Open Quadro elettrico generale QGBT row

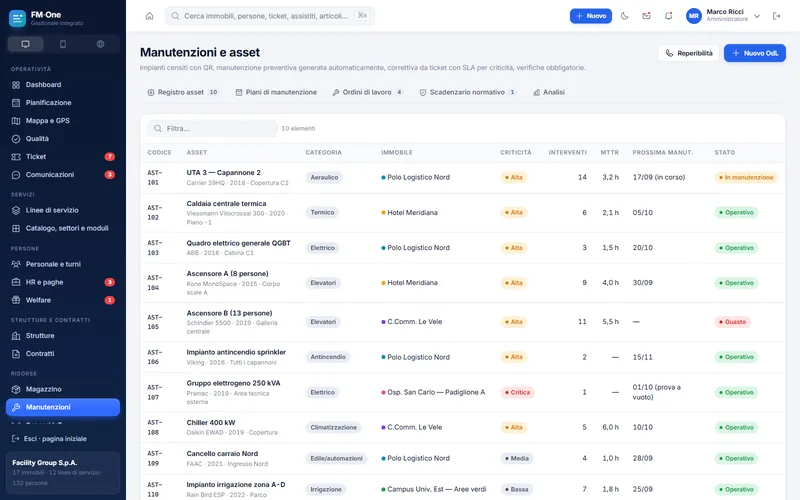(x=463, y=248)
